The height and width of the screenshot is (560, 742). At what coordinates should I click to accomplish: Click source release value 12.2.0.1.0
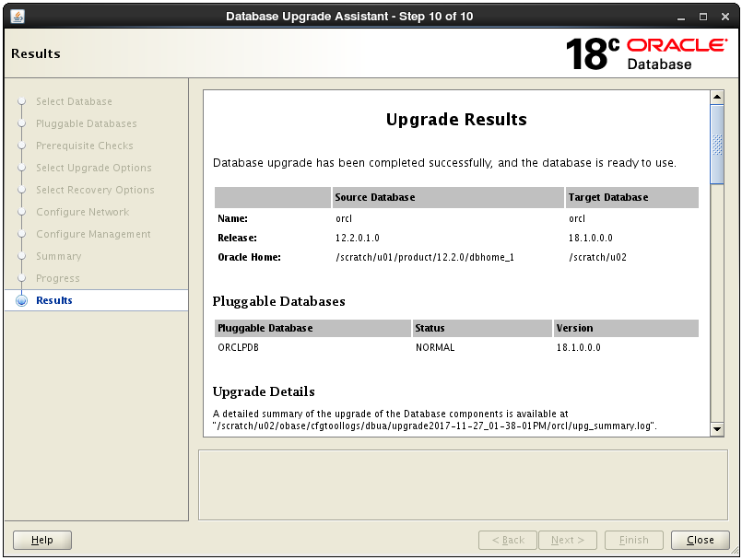[358, 238]
